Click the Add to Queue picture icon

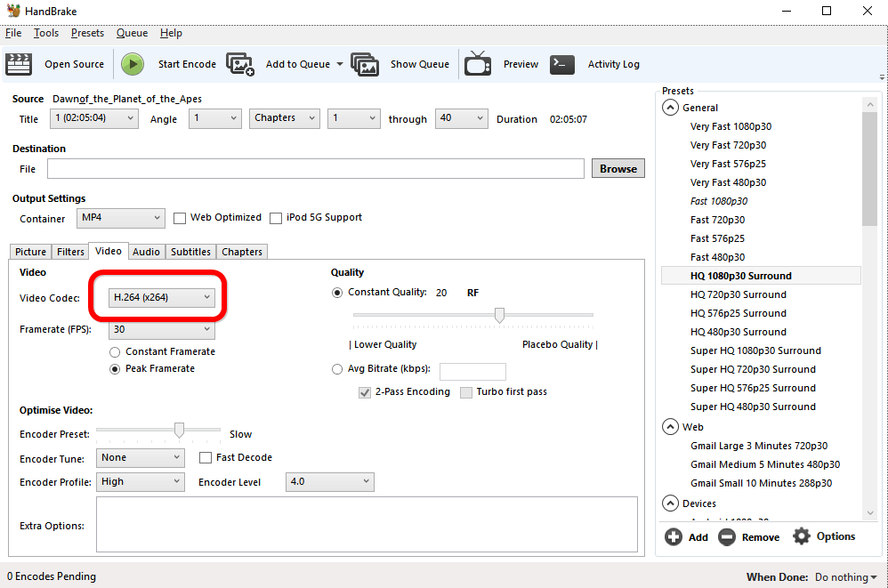pyautogui.click(x=240, y=64)
